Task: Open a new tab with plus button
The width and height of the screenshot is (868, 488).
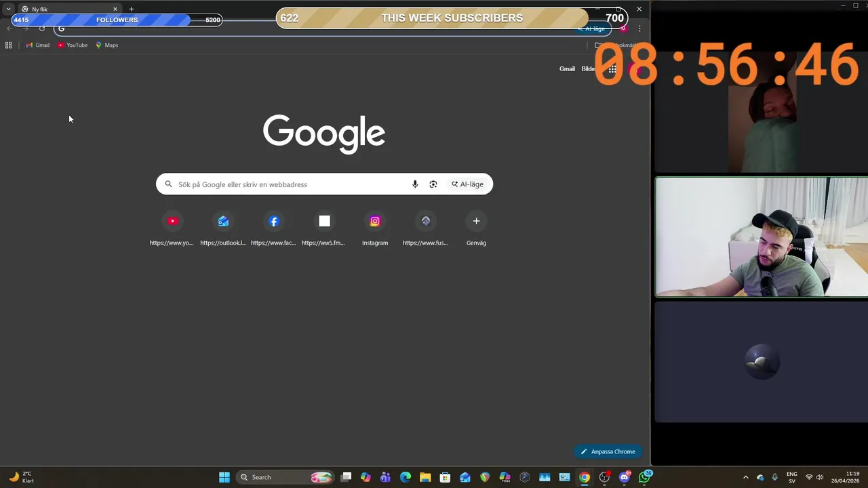Action: point(132,9)
